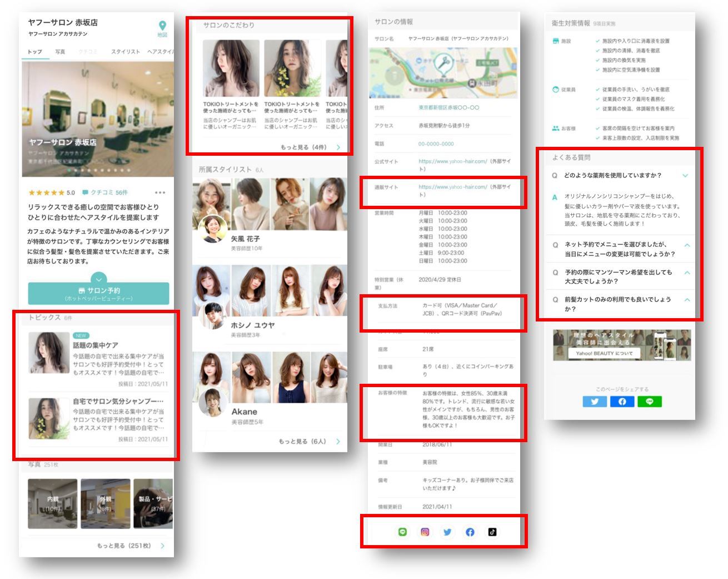
Task: Select the トップ tab
Action: 34,52
